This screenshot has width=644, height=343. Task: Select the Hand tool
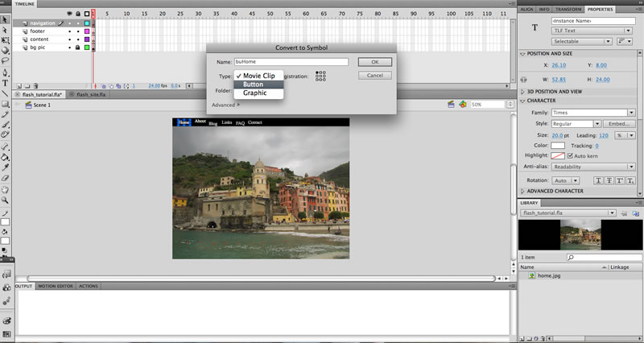pos(5,189)
